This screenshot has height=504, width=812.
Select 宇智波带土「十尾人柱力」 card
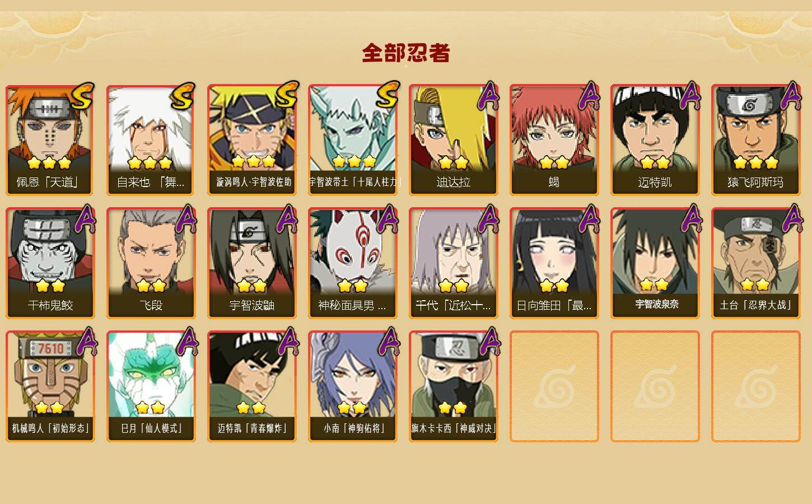[x=352, y=140]
